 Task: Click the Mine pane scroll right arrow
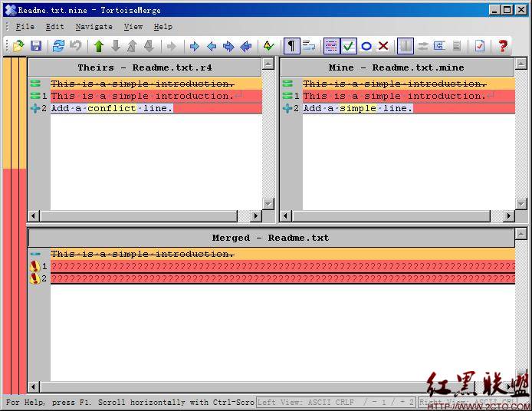pyautogui.click(x=508, y=215)
